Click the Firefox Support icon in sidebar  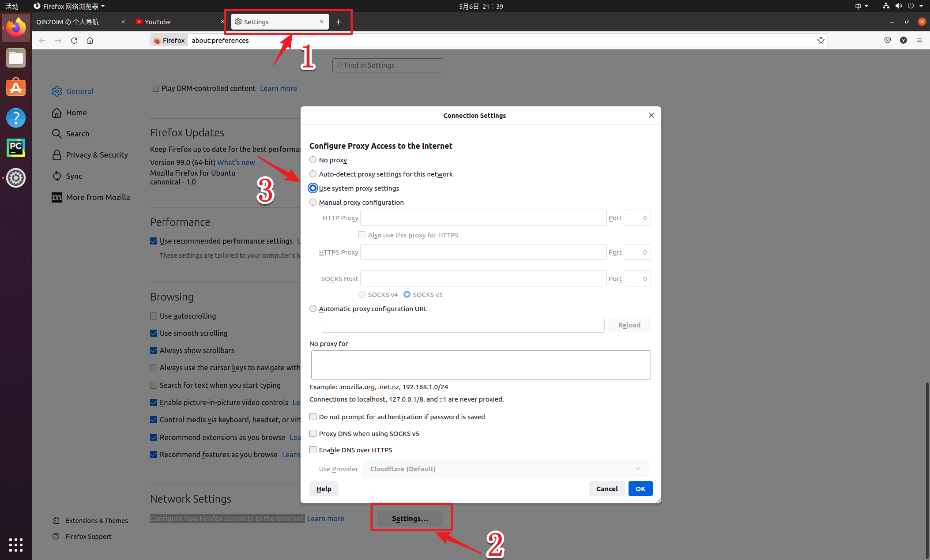(56, 536)
